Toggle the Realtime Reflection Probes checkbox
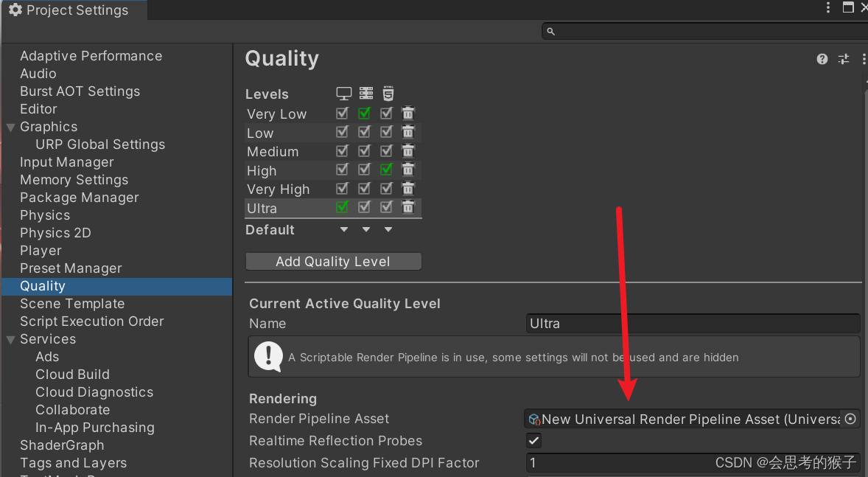The height and width of the screenshot is (477, 868). click(x=533, y=441)
